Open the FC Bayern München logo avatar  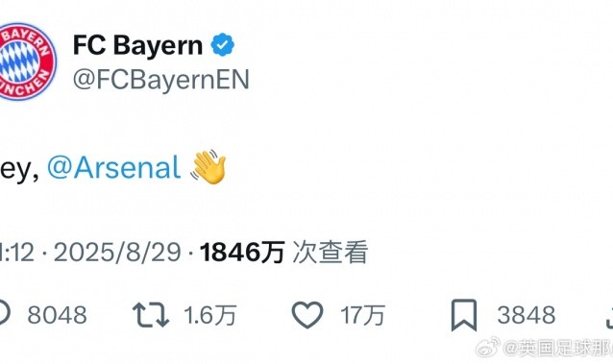(25, 61)
